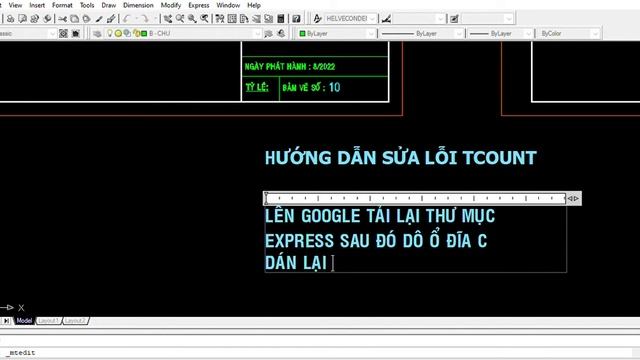640x360 pixels.
Task: Open the Express menu
Action: coord(199,5)
